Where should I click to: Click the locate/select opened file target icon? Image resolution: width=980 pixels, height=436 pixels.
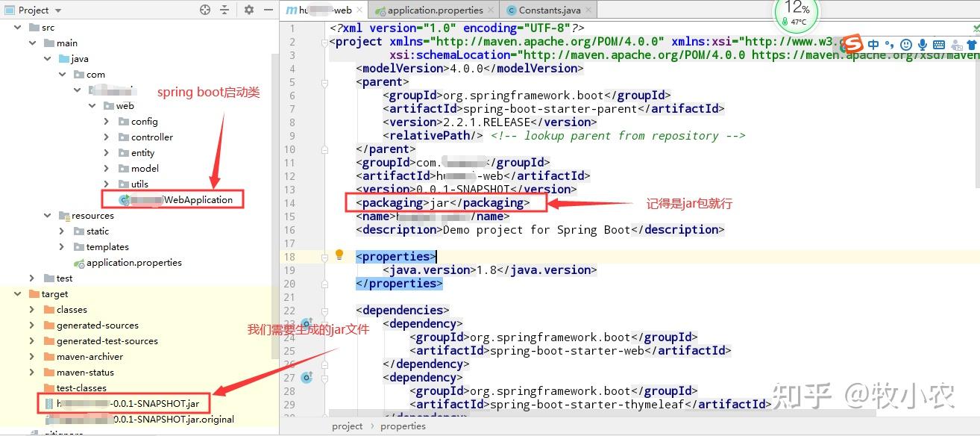coord(205,10)
